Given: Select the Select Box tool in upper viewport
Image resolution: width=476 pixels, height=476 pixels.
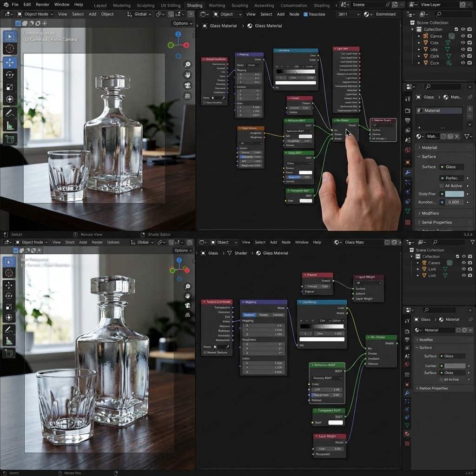Looking at the screenshot, I should click(x=10, y=37).
